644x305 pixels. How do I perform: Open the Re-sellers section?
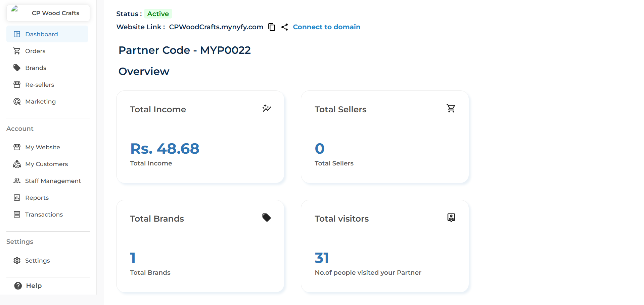coord(39,84)
